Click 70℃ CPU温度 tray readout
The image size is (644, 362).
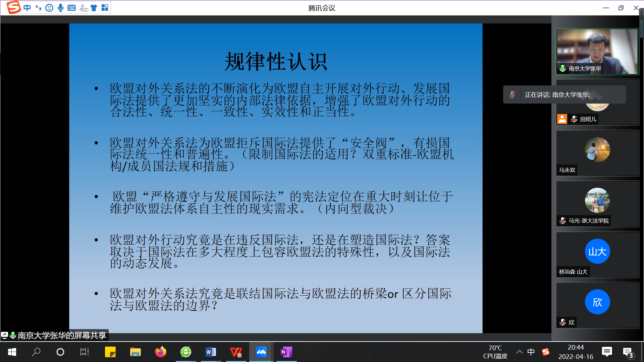pos(495,352)
